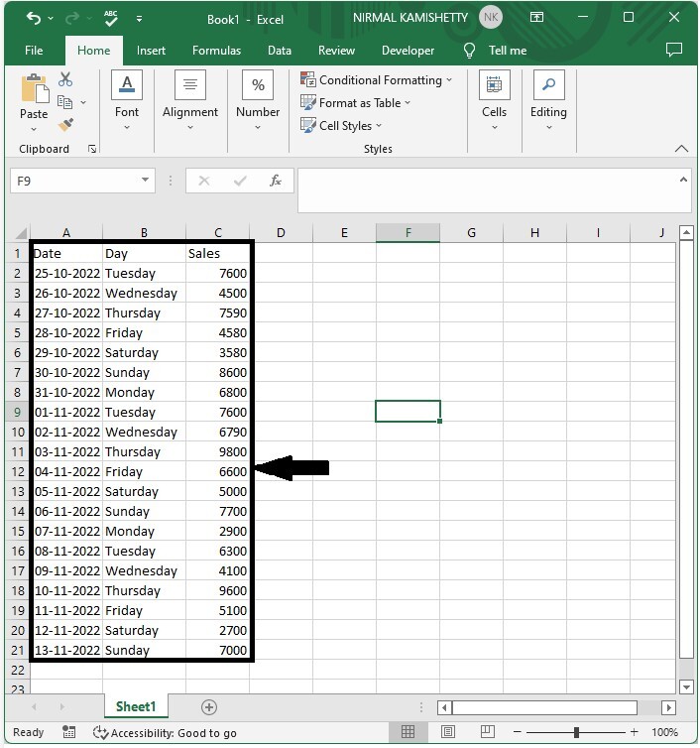700x748 pixels.
Task: Switch to Page Break Preview view
Action: [x=488, y=732]
